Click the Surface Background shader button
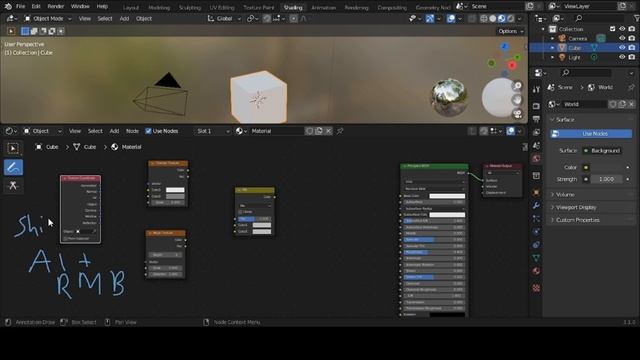The image size is (640, 360). pyautogui.click(x=602, y=151)
